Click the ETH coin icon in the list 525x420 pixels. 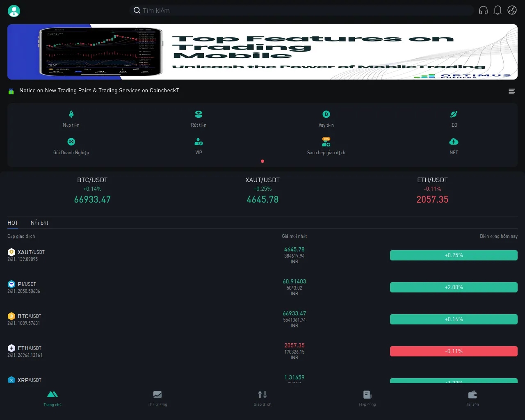tap(11, 348)
